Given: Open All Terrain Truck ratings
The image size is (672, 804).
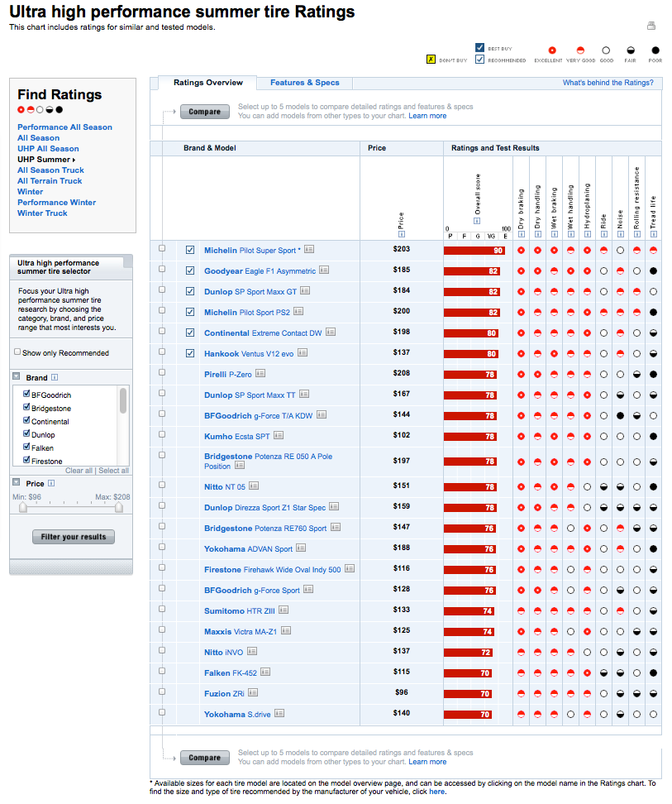Looking at the screenshot, I should pos(50,181).
